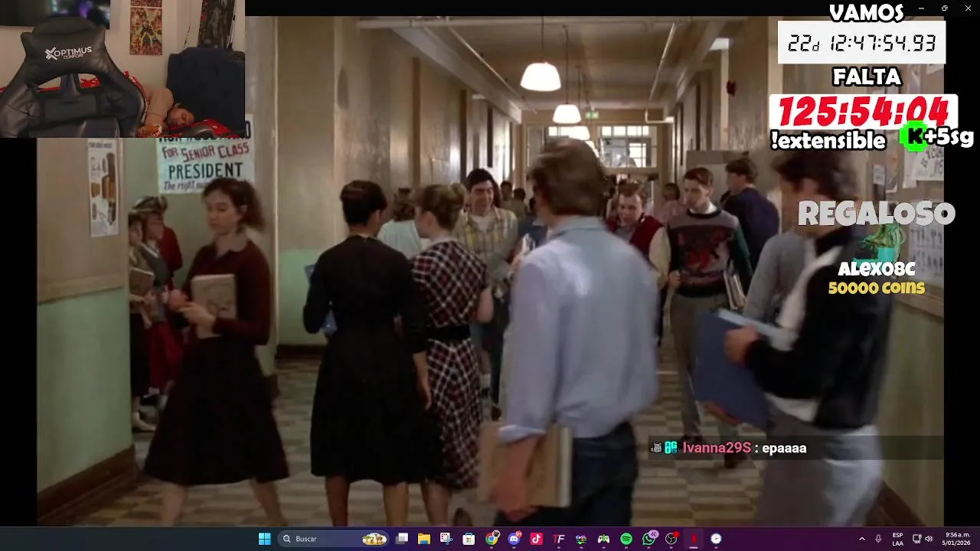This screenshot has width=980, height=551.
Task: Launch the Snipping Tool taskbar icon
Action: pyautogui.click(x=446, y=539)
